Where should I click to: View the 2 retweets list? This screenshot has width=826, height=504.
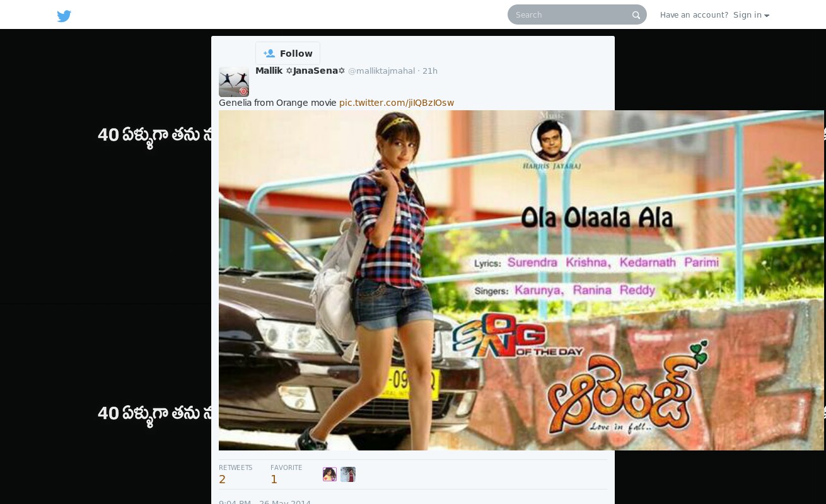(235, 474)
